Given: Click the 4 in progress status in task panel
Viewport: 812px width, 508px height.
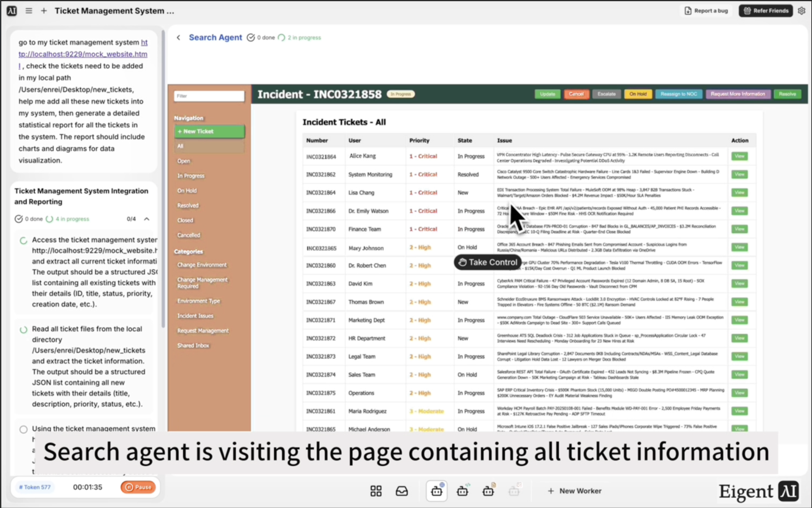Looking at the screenshot, I should coord(67,219).
